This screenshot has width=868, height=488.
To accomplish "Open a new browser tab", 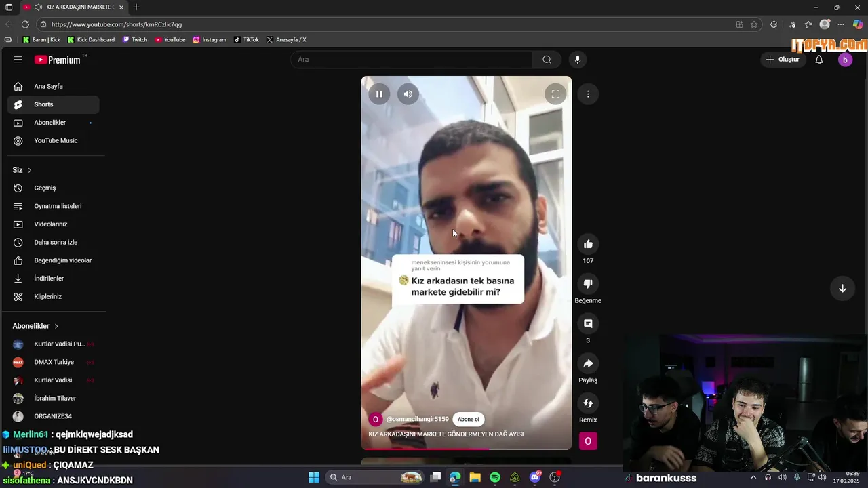I will (x=136, y=7).
